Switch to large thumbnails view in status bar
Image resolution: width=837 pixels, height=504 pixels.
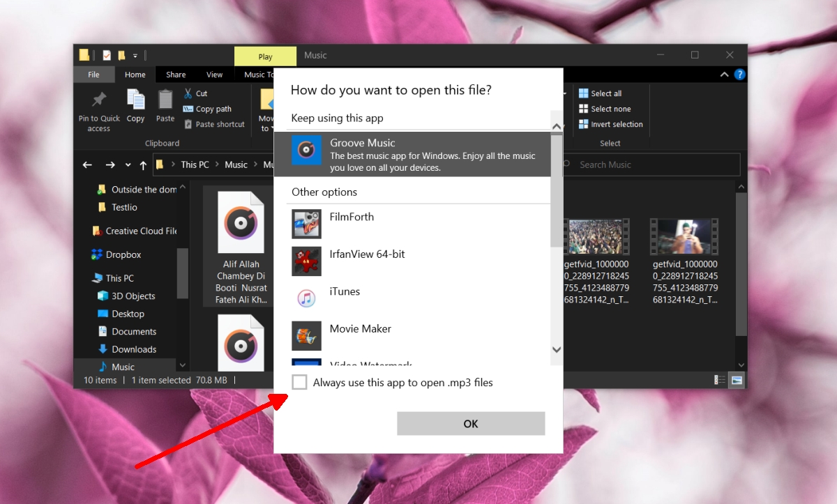click(736, 380)
